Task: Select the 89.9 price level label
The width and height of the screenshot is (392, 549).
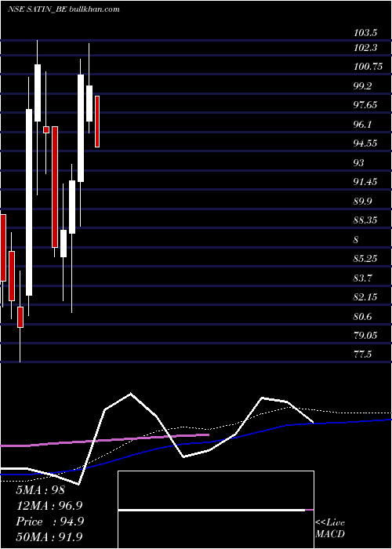Action: (362, 202)
